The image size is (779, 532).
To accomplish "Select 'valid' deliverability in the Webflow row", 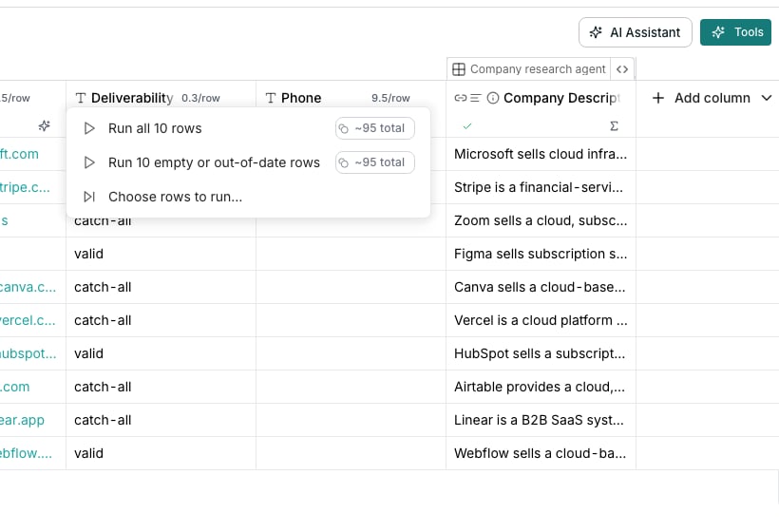I will [161, 453].
